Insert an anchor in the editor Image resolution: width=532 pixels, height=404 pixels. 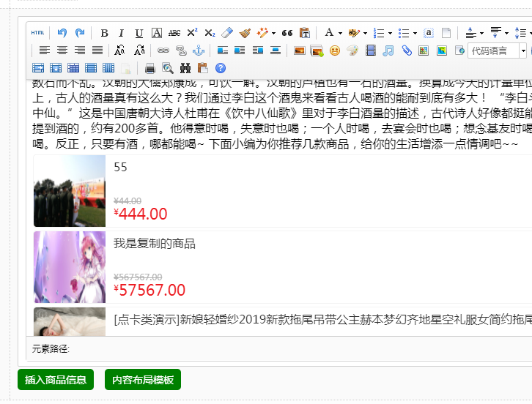(198, 50)
